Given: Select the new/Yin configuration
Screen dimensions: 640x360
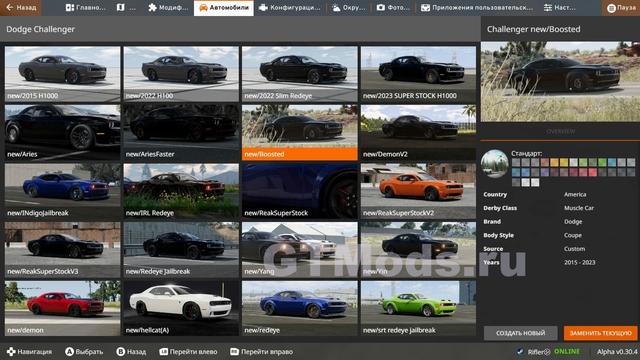Looking at the screenshot, I should point(418,250).
